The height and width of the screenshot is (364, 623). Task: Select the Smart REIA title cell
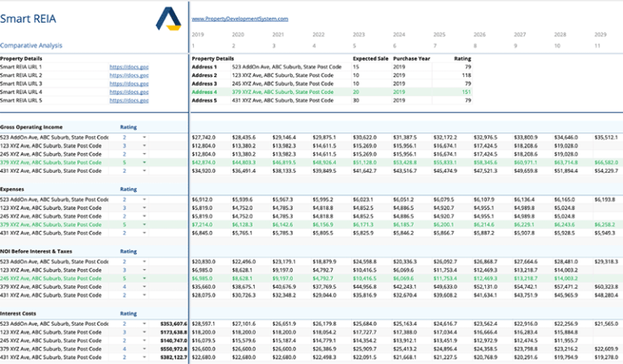coord(28,19)
